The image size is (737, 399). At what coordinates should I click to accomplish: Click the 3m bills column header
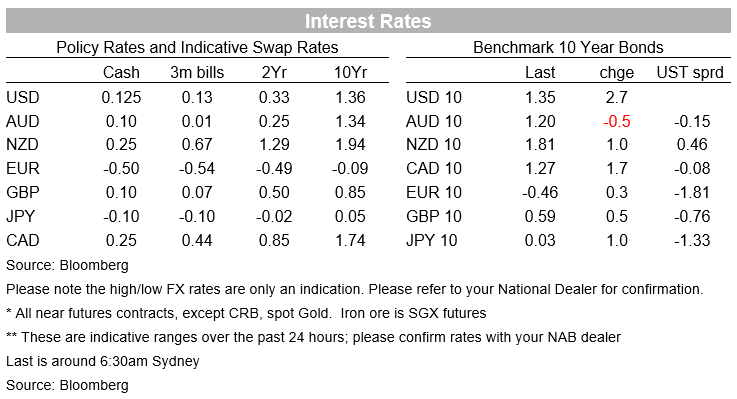197,72
